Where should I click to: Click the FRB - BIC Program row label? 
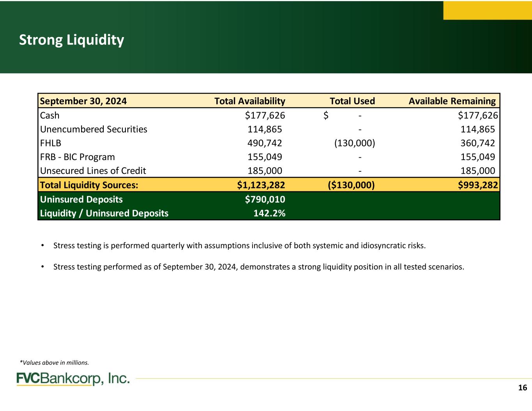tap(78, 157)
